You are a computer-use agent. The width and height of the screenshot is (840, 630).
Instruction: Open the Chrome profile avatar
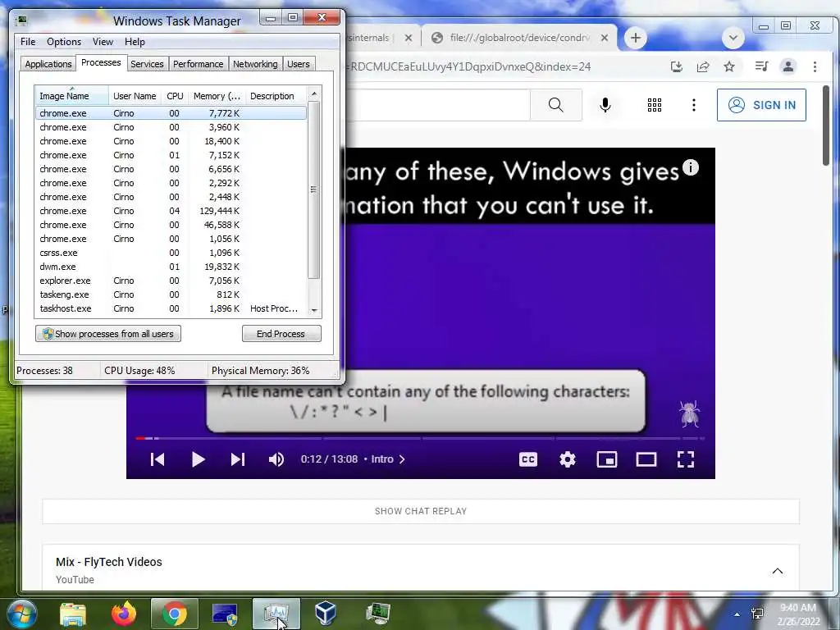(x=788, y=66)
